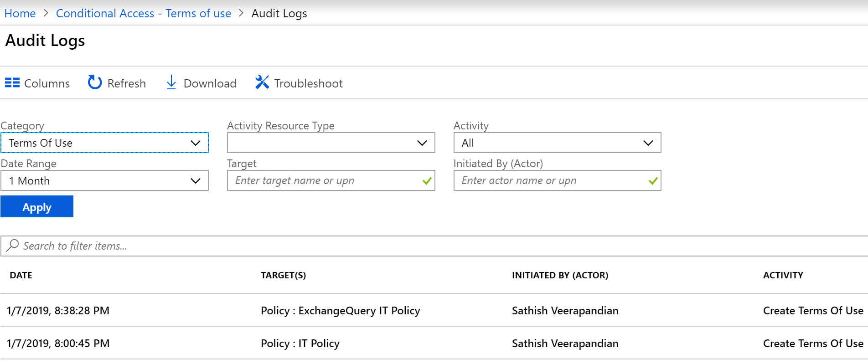This screenshot has width=868, height=364.
Task: Open the Activity dropdown set to All
Action: click(557, 143)
